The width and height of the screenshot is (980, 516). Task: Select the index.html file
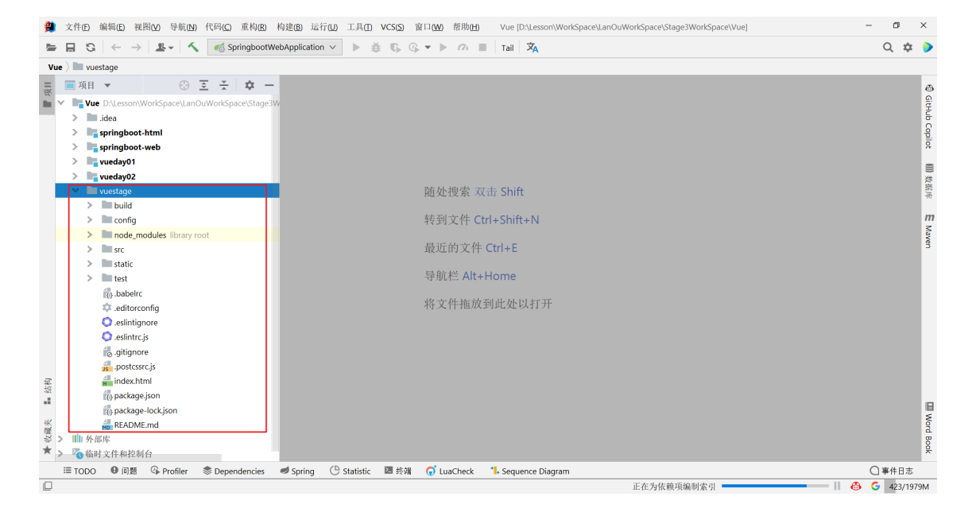(127, 381)
